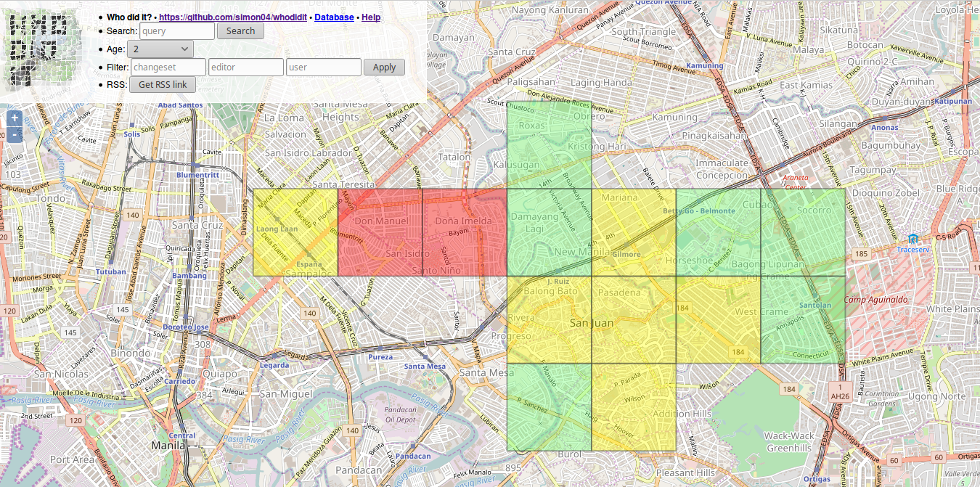Select the green tile over Horseshoe
This screenshot has height=487, width=980.
click(x=719, y=232)
